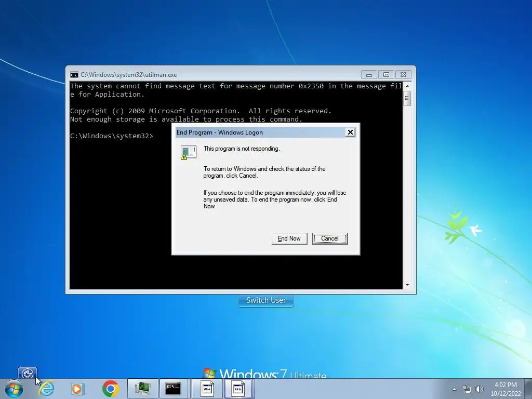
Task: Click Cancel in the End Program dialog
Action: click(330, 238)
